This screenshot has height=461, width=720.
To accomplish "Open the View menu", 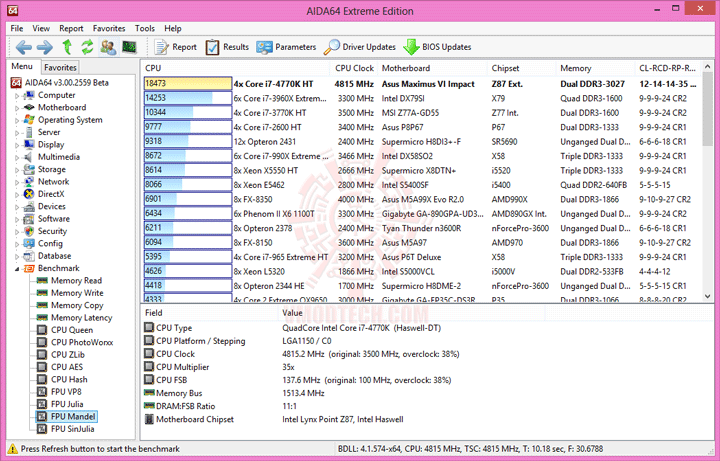I will 41,28.
